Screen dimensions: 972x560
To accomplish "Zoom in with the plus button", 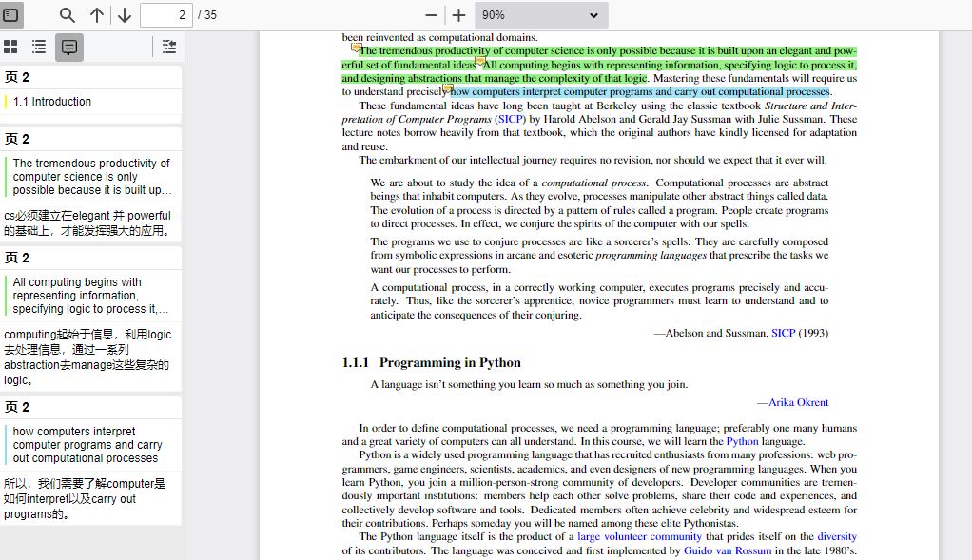I will coord(458,15).
